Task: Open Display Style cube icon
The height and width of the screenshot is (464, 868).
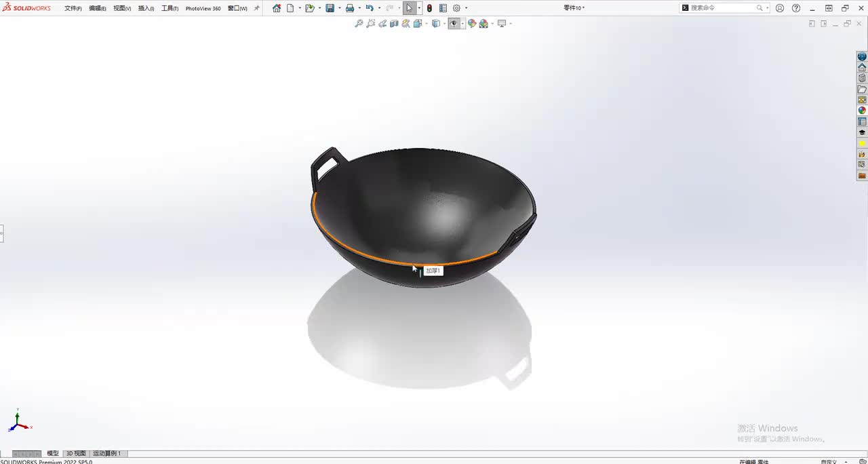Action: click(436, 24)
